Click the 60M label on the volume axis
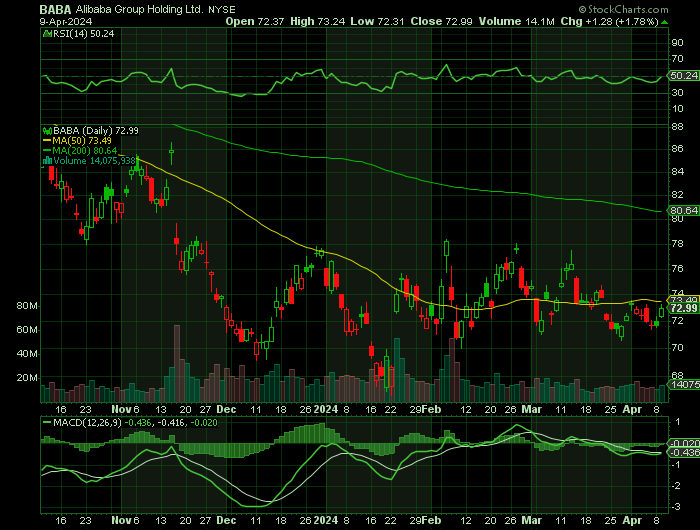 pos(27,330)
